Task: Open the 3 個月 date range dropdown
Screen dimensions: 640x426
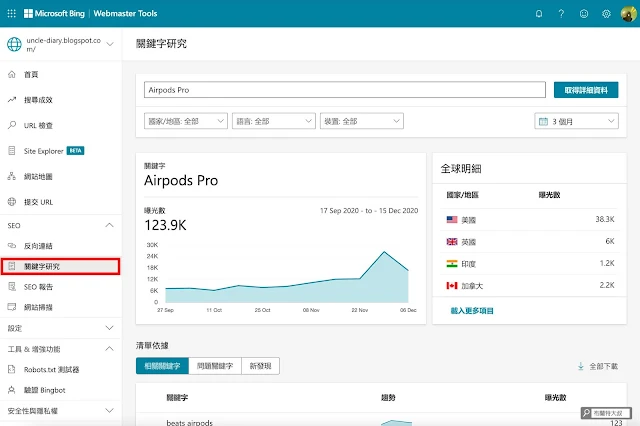Action: click(576, 121)
